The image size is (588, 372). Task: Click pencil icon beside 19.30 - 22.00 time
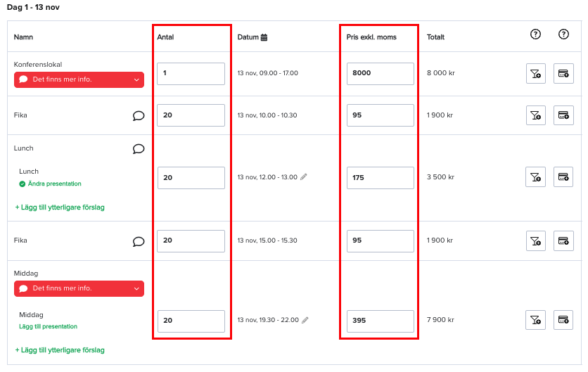click(305, 320)
